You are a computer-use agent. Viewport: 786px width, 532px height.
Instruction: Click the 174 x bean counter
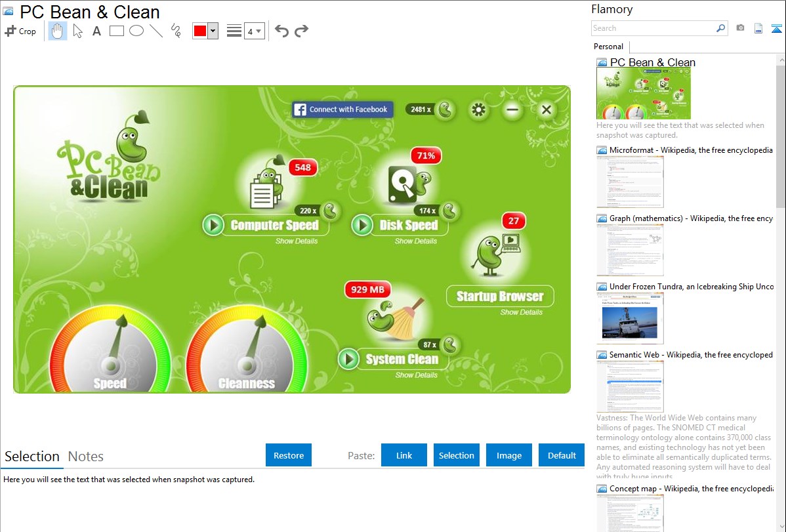coord(436,211)
